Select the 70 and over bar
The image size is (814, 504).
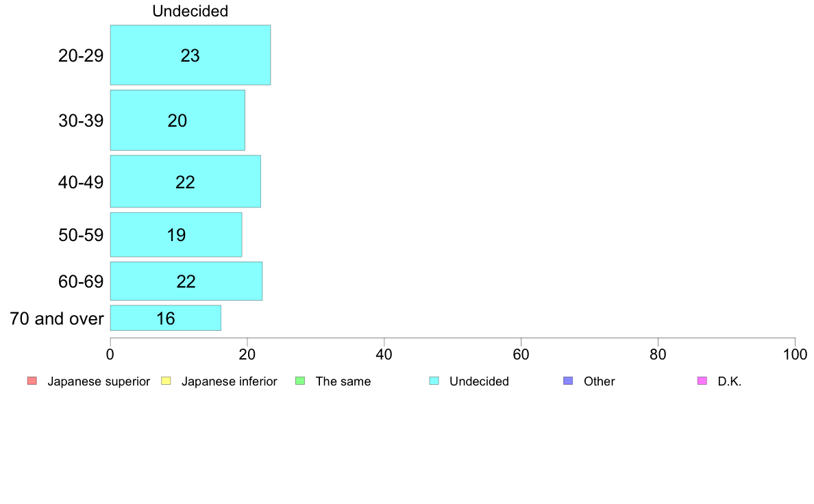point(166,318)
